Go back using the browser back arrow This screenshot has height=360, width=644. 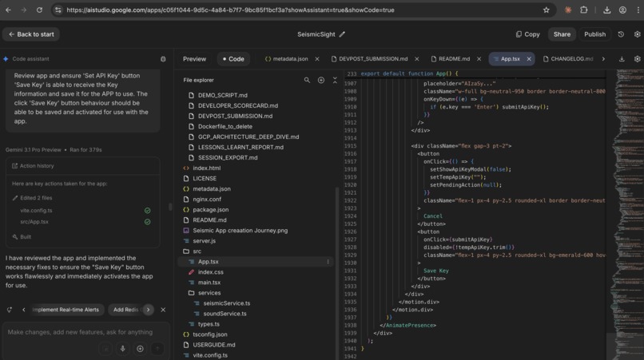coord(8,10)
